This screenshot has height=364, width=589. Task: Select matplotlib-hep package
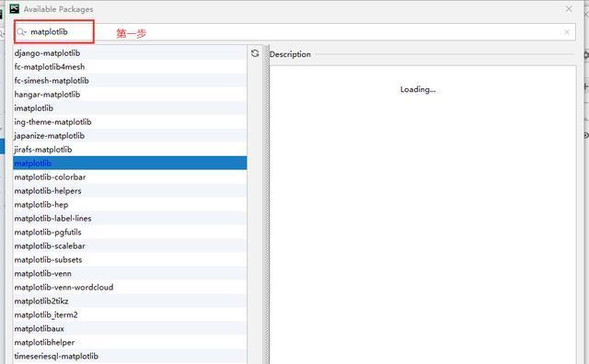(x=130, y=204)
